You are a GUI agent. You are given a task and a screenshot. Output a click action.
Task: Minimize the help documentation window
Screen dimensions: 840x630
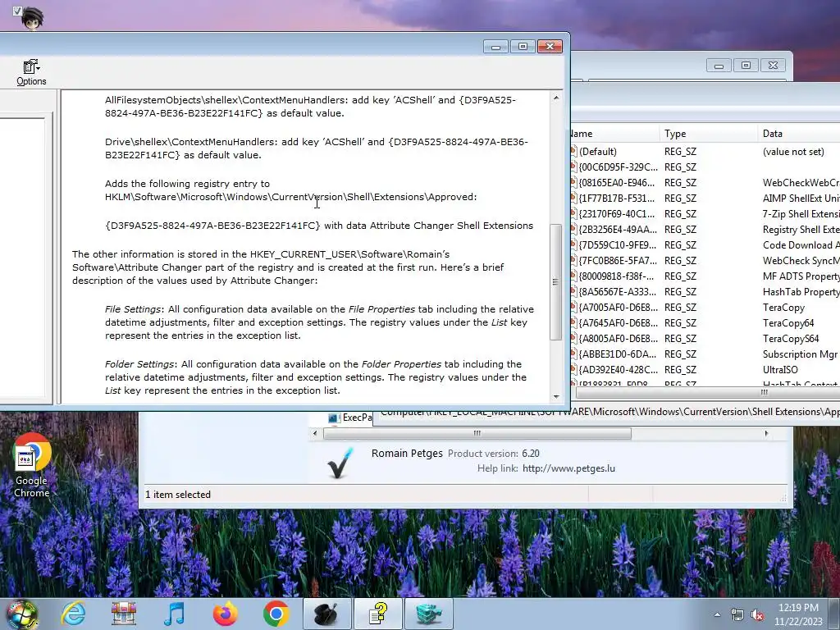(495, 47)
